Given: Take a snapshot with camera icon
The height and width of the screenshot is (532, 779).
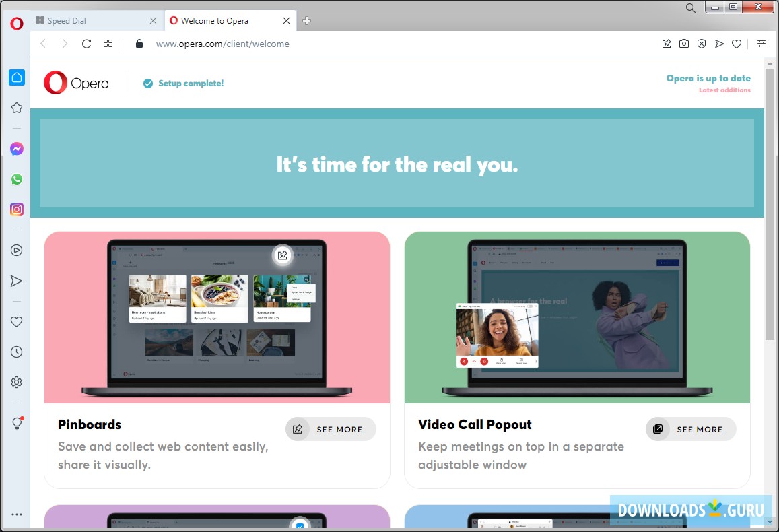Looking at the screenshot, I should pos(684,44).
